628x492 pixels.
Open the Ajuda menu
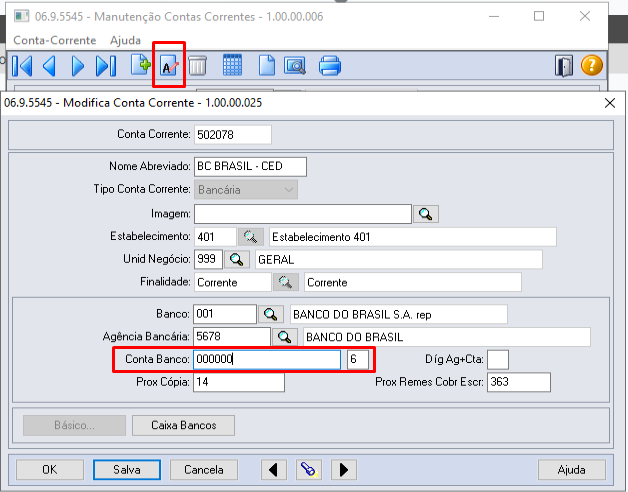pyautogui.click(x=125, y=40)
